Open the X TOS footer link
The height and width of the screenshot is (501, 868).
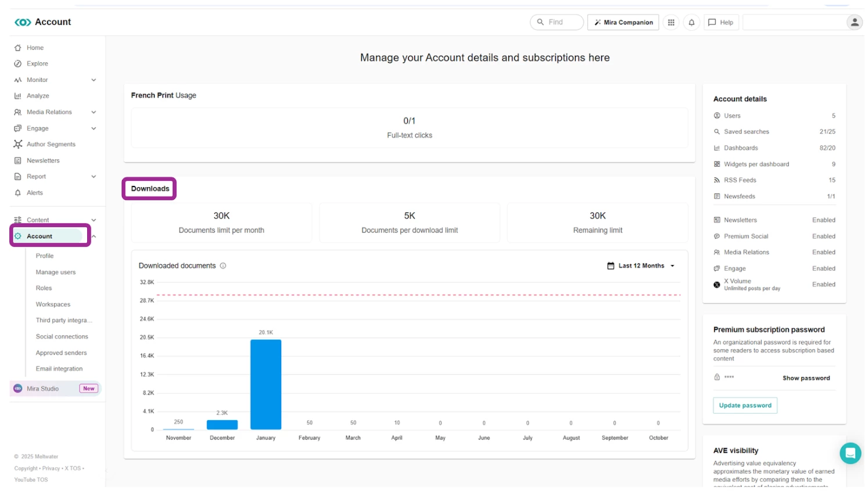(73, 468)
